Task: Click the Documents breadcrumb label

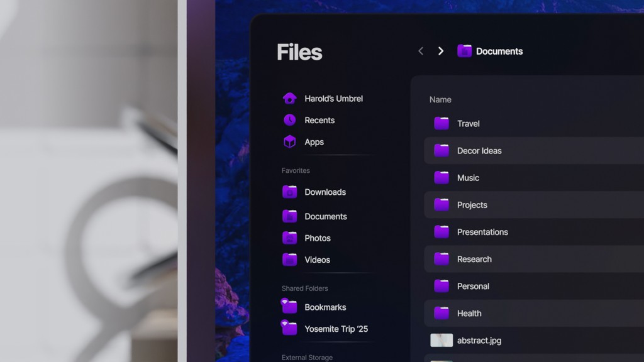Action: click(499, 52)
